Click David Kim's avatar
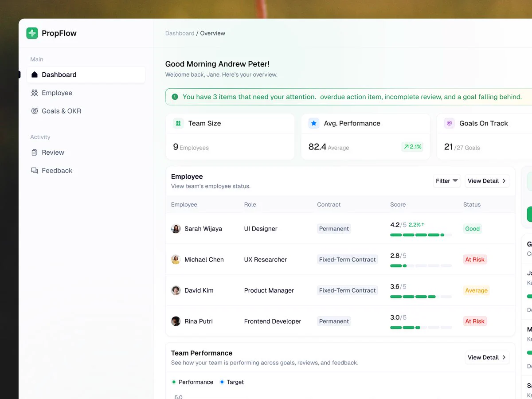Image resolution: width=532 pixels, height=399 pixels. (176, 290)
